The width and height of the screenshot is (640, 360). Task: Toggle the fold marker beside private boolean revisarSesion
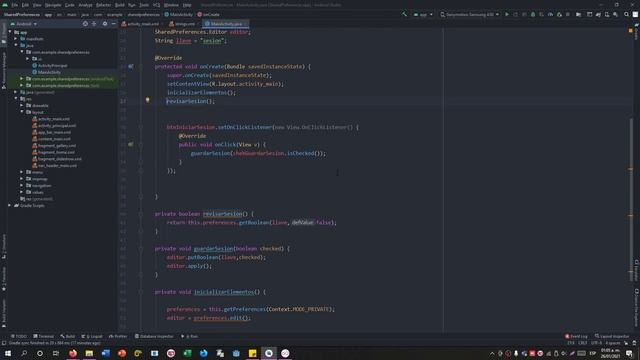(140, 214)
